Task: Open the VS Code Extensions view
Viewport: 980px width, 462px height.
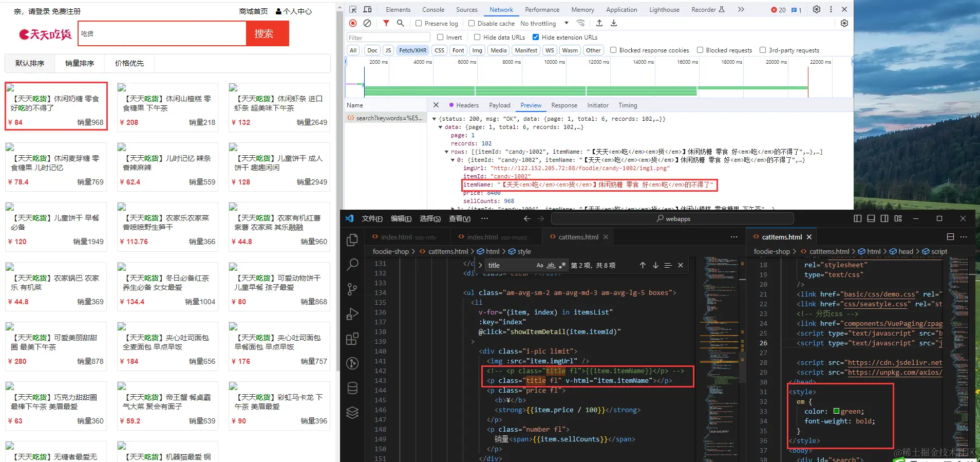Action: tap(352, 339)
